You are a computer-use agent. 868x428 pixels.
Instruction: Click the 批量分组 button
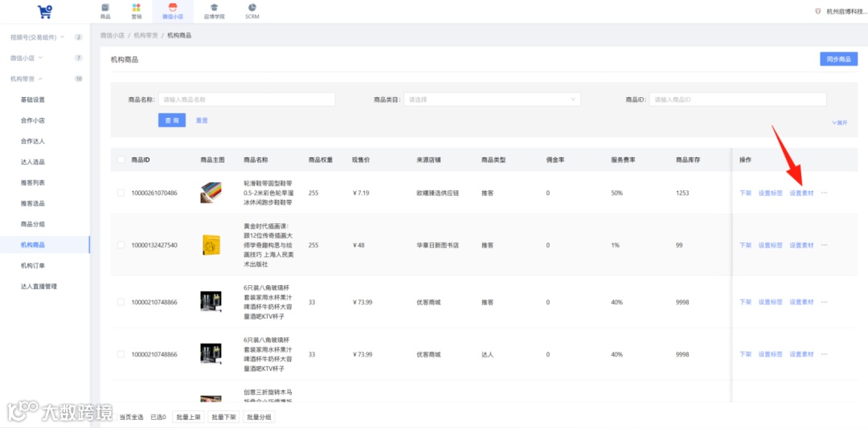tap(259, 417)
